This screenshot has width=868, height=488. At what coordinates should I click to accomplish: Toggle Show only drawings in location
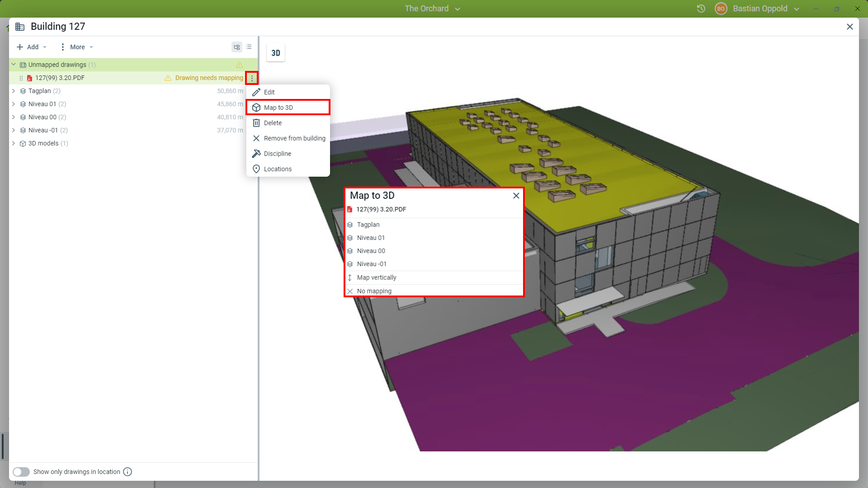pos(21,472)
